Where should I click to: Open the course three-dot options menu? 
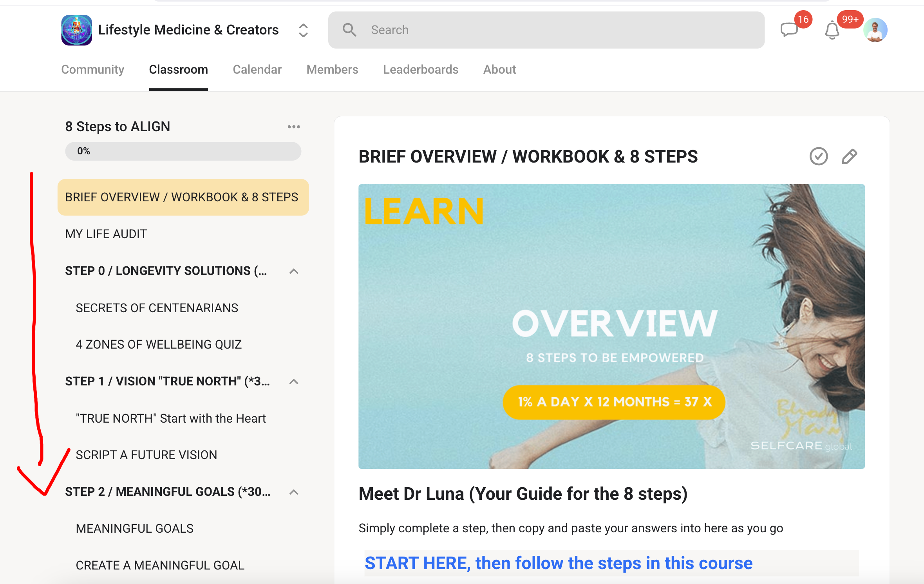pyautogui.click(x=293, y=127)
